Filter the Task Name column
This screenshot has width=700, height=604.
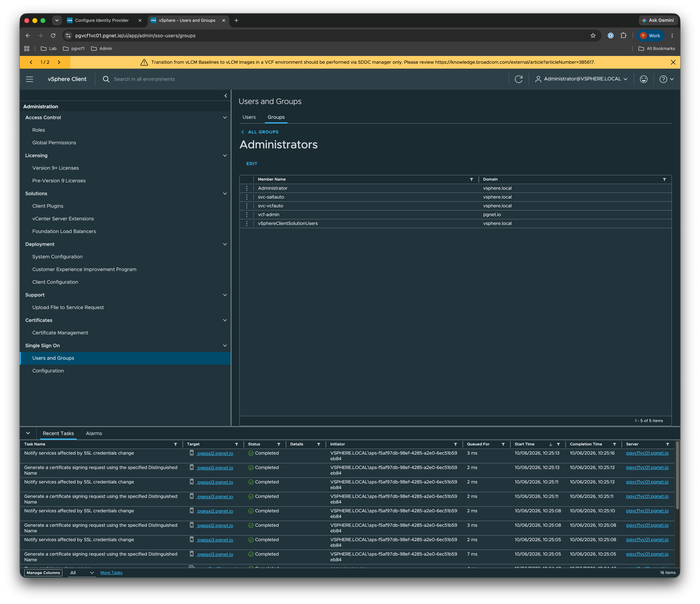coord(175,445)
